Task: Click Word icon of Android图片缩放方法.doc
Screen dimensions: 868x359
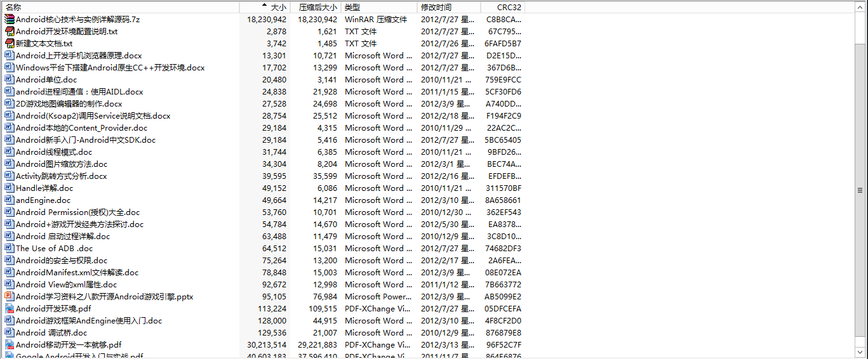Action: pyautogui.click(x=10, y=164)
